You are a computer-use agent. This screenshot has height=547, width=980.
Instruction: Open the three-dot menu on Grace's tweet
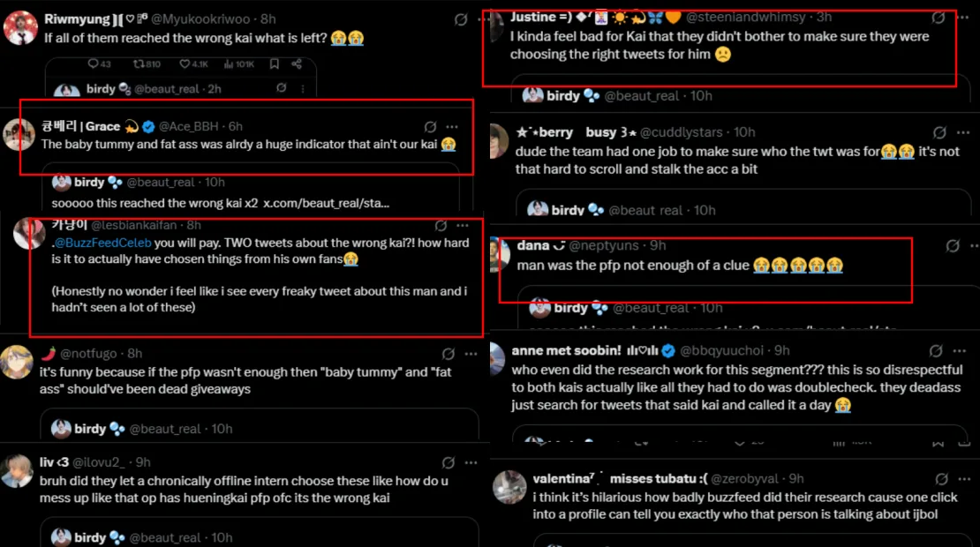[x=452, y=127]
